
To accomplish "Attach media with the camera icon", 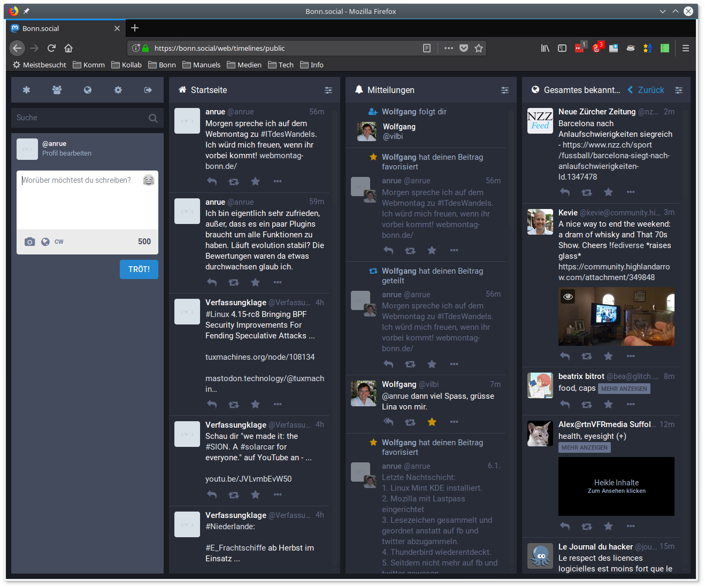I will [30, 242].
